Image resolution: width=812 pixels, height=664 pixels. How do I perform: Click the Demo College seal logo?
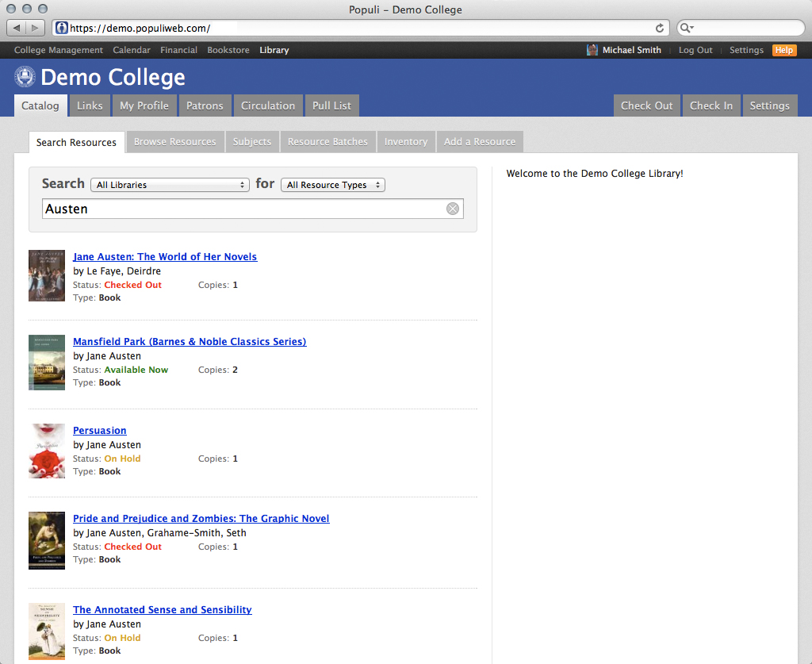(25, 77)
